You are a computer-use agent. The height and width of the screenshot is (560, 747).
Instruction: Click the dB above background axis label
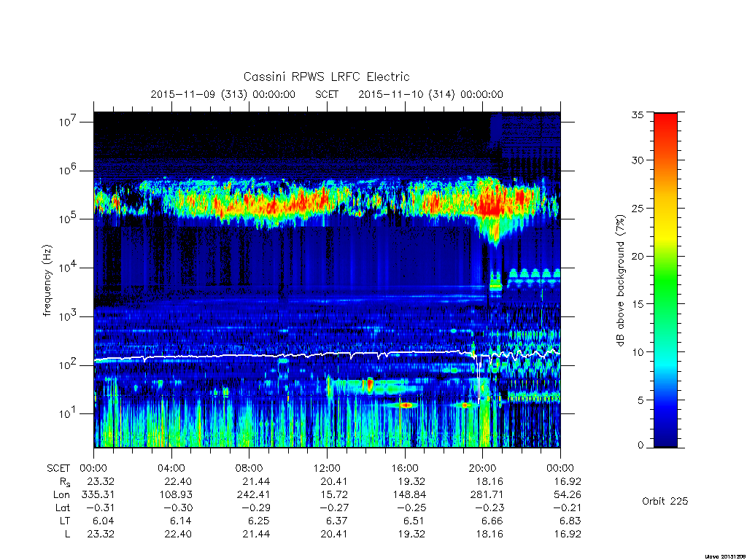point(620,280)
